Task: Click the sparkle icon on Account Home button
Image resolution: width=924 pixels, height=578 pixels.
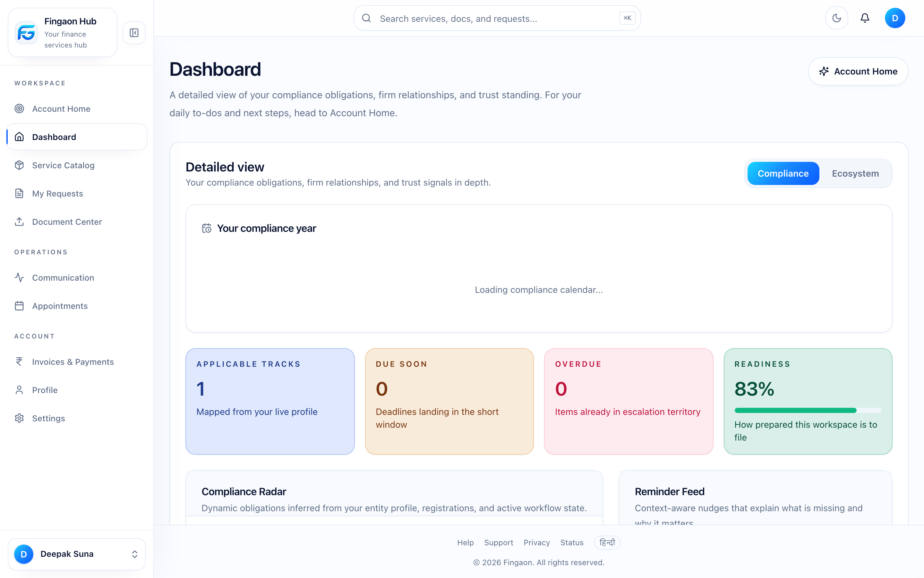Action: pos(824,72)
